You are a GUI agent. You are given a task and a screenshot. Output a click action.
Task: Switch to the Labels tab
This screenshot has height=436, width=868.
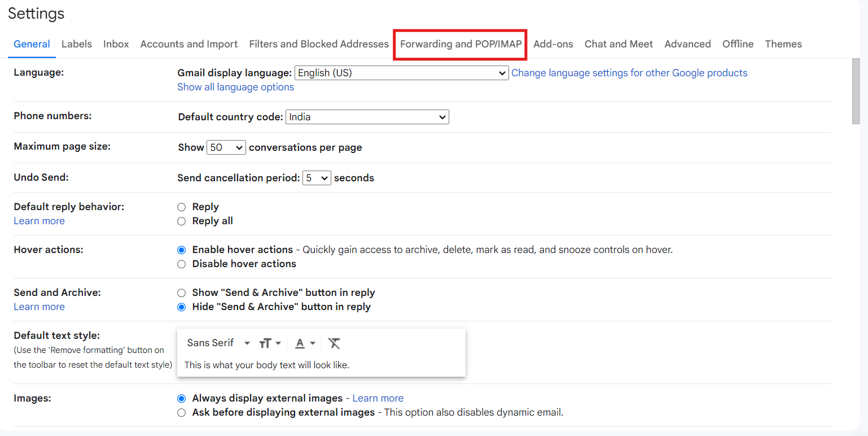point(77,44)
